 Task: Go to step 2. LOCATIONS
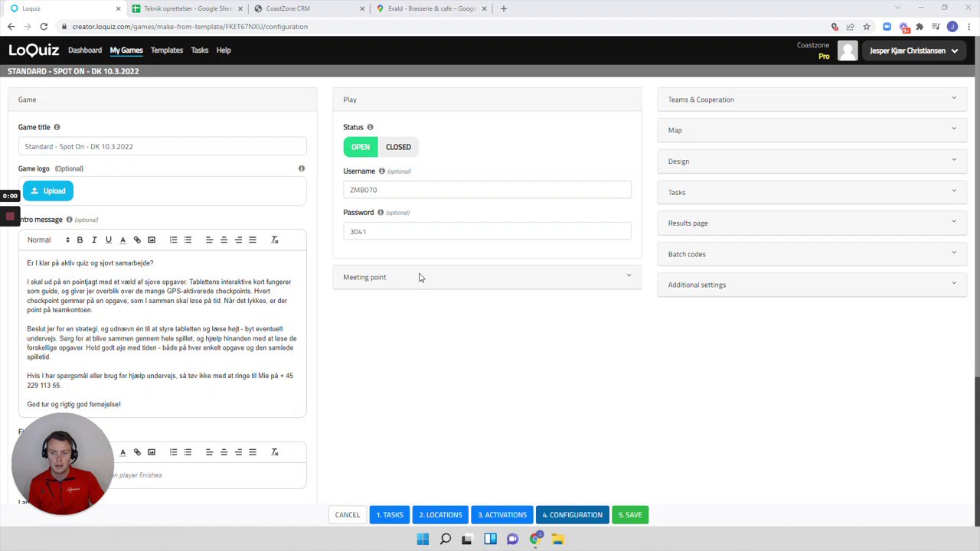pyautogui.click(x=440, y=515)
